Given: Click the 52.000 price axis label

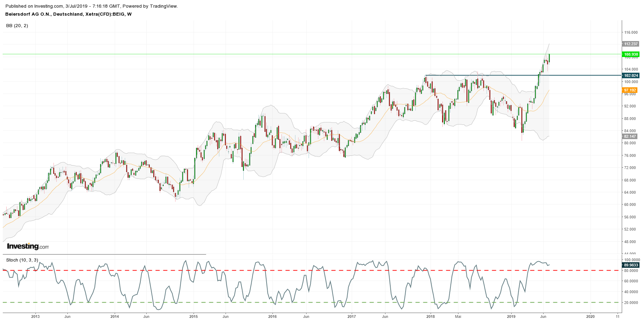Looking at the screenshot, I should click(630, 229).
